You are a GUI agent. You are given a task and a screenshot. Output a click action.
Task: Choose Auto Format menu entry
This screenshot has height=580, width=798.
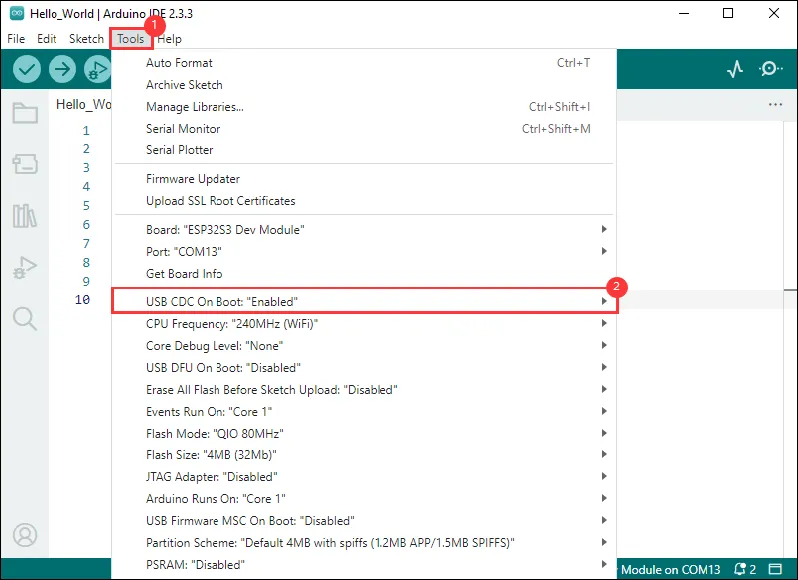pyautogui.click(x=180, y=63)
